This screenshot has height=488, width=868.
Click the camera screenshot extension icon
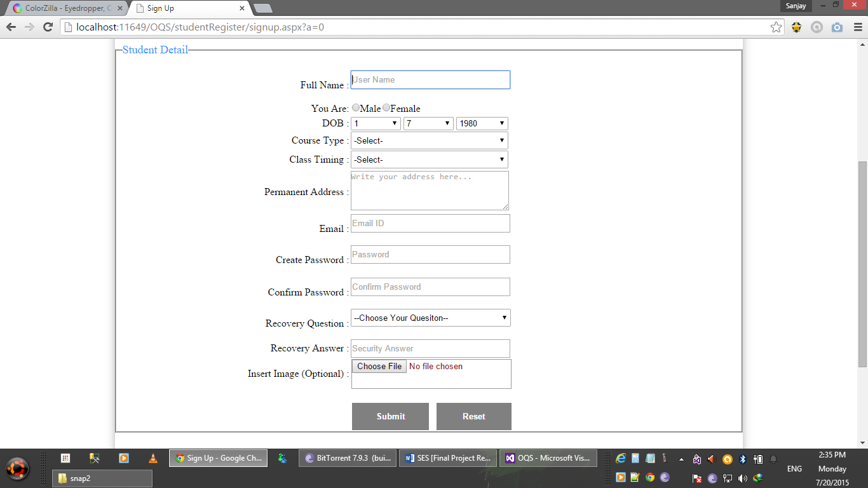(x=837, y=27)
